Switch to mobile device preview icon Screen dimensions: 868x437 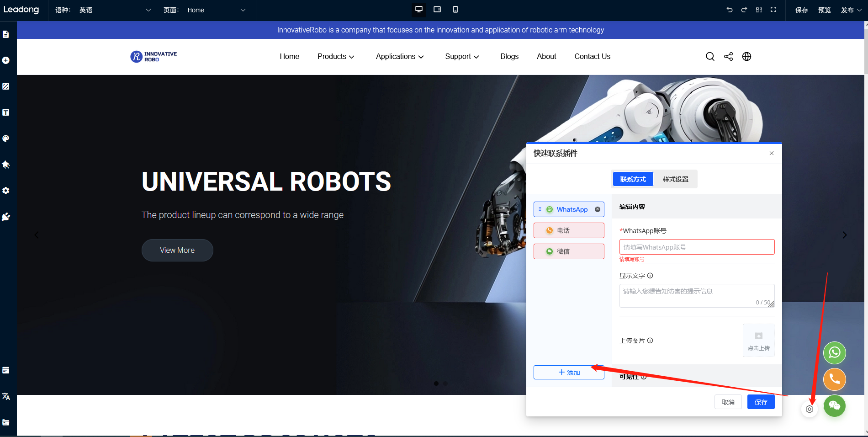pyautogui.click(x=455, y=10)
